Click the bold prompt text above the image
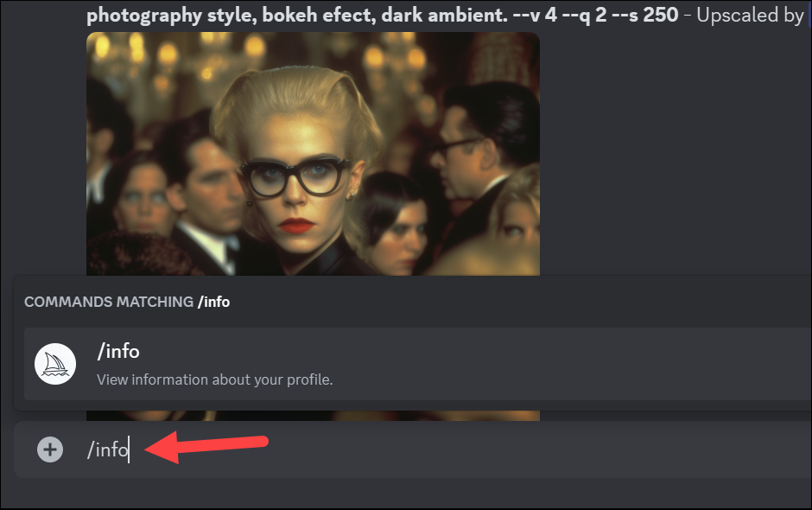 coord(382,15)
